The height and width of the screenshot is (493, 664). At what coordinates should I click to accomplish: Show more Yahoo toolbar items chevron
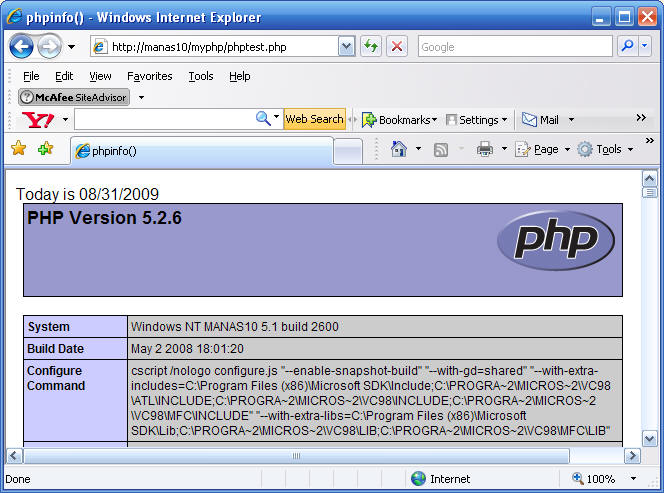click(641, 118)
